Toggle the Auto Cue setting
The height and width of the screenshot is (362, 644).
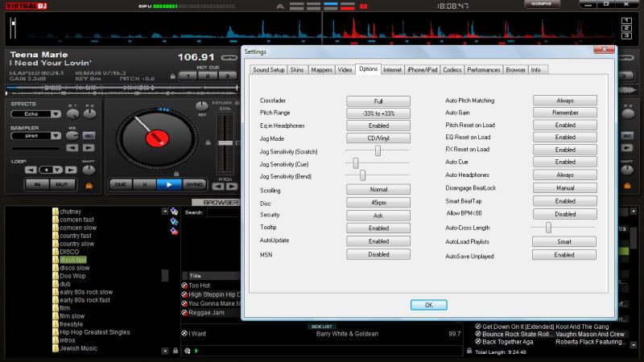pyautogui.click(x=565, y=162)
